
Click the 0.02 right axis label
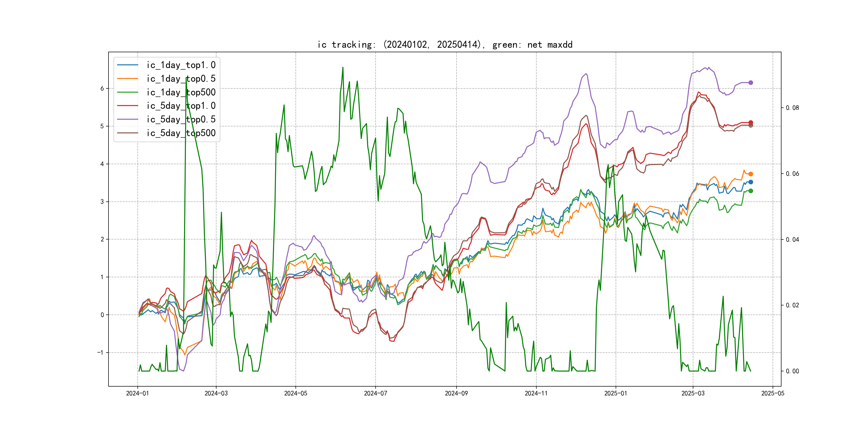point(792,305)
